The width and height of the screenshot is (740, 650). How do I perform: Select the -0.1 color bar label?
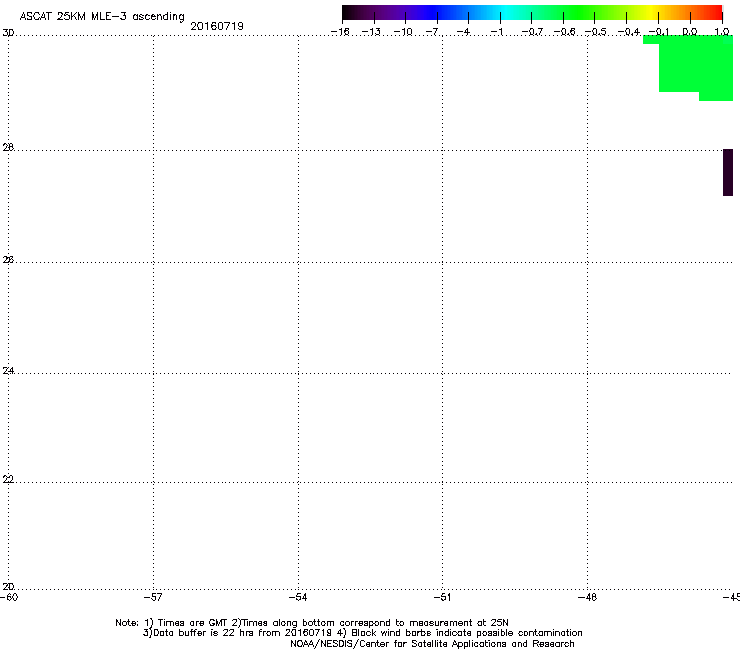coord(659,32)
